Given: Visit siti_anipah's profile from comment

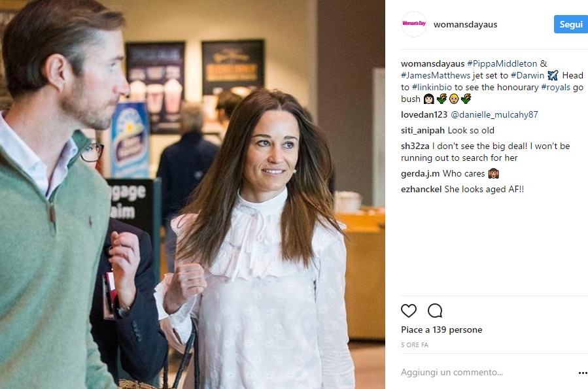Looking at the screenshot, I should coord(423,130).
